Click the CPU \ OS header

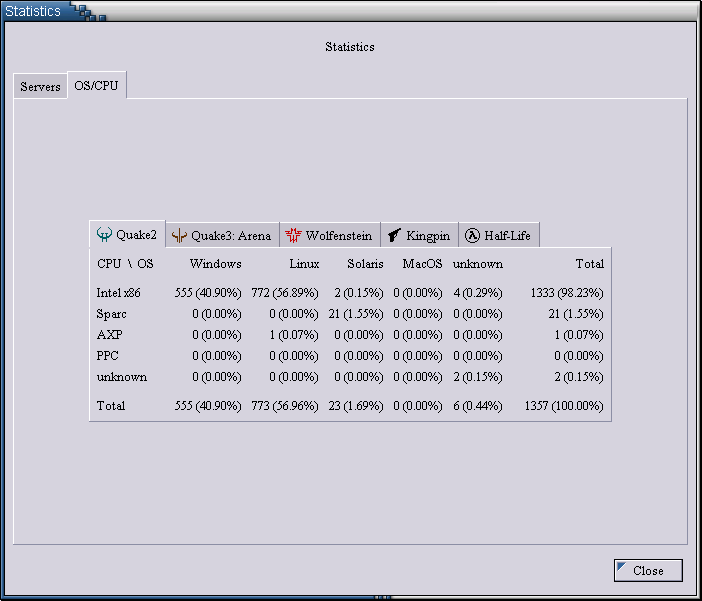tap(125, 264)
